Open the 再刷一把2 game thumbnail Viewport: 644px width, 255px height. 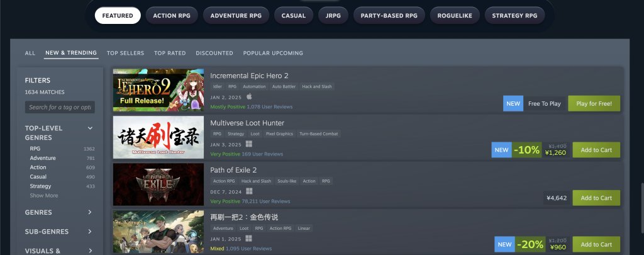coord(158,232)
